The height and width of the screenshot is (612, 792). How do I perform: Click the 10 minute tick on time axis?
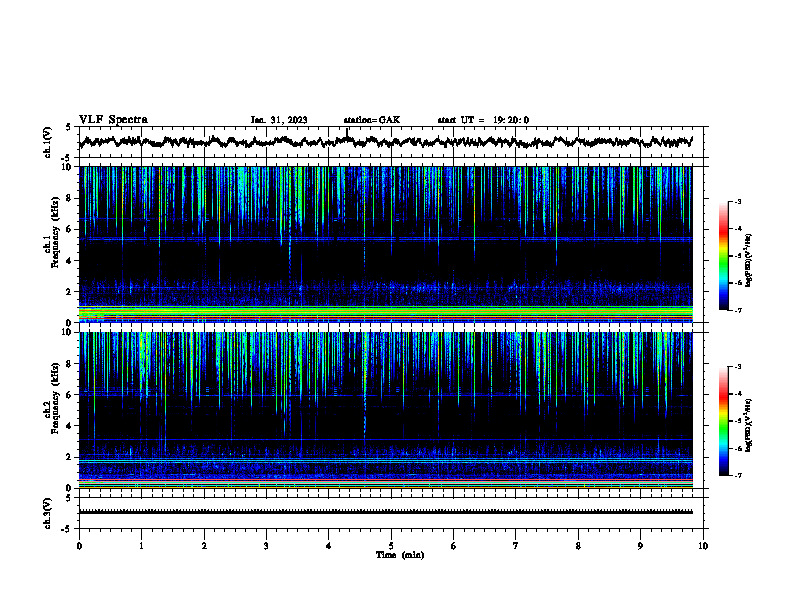coord(703,546)
